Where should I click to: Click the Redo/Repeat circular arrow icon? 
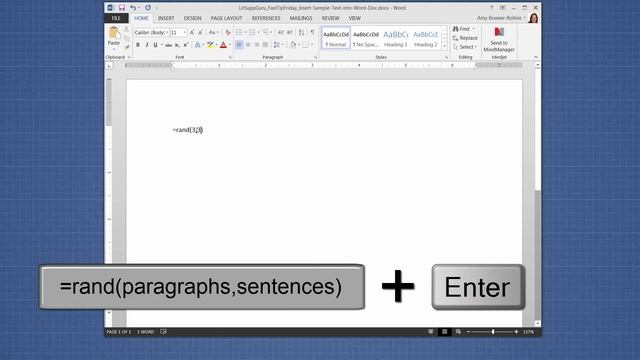point(148,8)
